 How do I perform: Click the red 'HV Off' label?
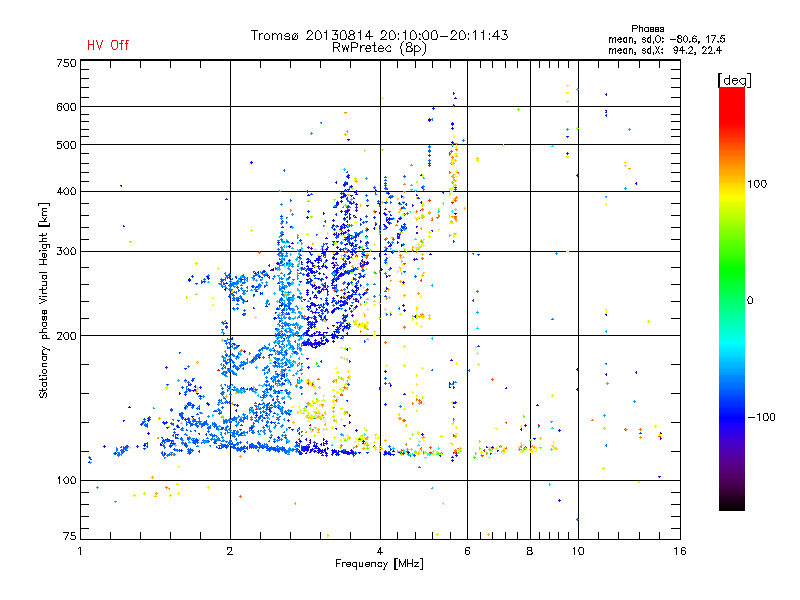(108, 45)
